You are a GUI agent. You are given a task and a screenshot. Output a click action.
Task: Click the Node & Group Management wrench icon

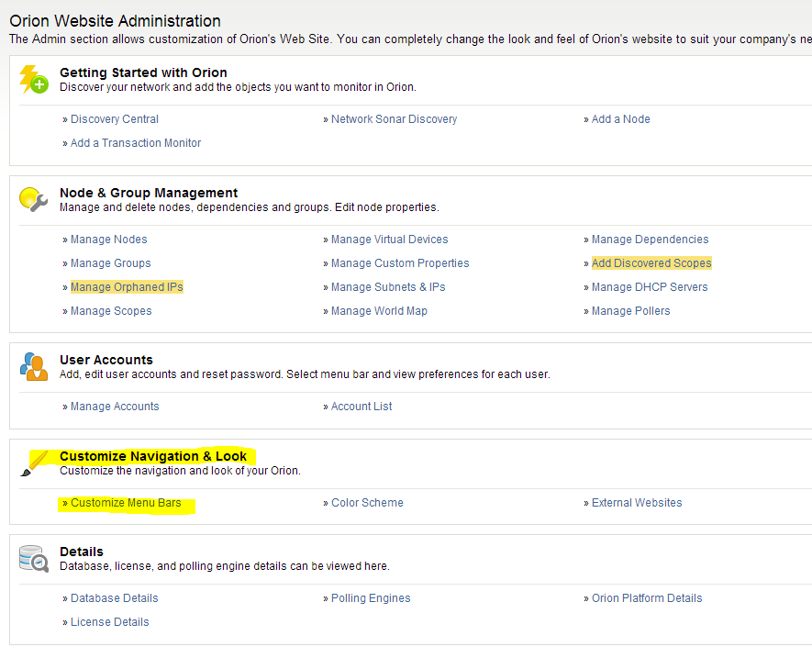pos(34,199)
